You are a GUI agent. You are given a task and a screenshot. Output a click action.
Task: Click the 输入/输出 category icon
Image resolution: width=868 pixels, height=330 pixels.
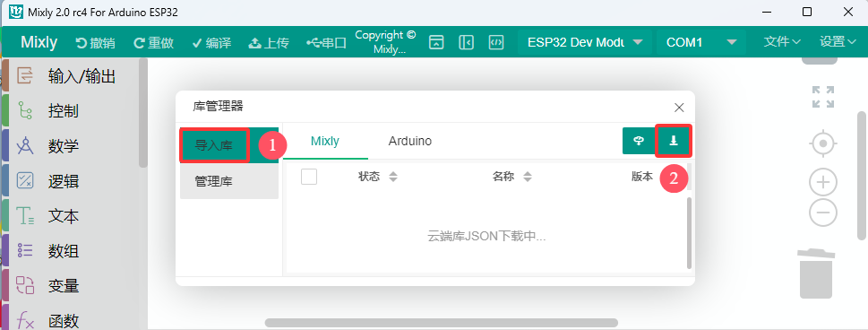[25, 75]
